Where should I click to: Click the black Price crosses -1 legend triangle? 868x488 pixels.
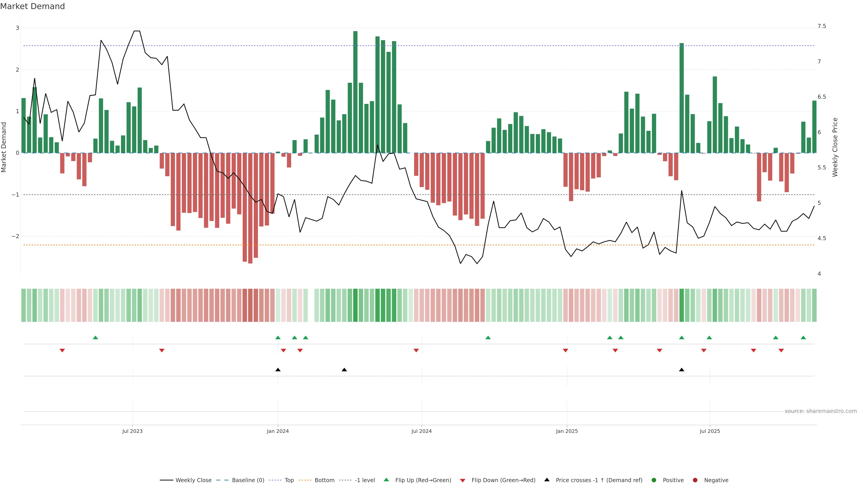point(547,480)
